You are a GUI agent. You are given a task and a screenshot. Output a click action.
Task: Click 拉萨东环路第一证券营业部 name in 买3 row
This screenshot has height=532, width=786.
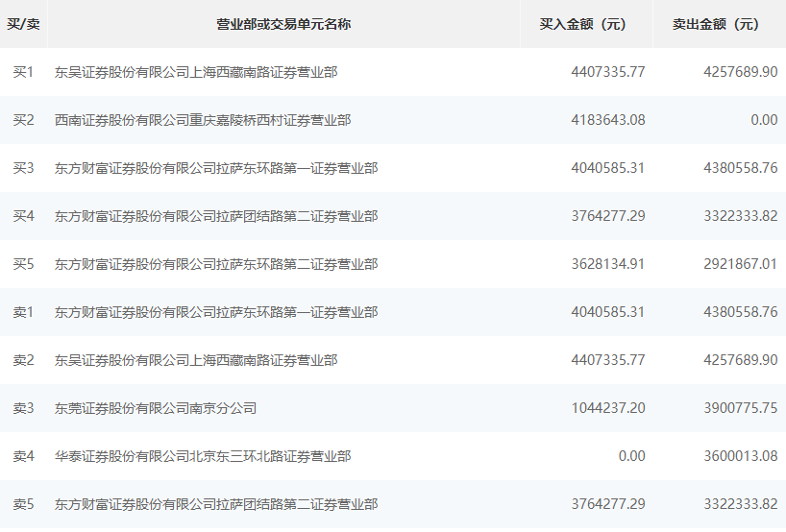tap(216, 168)
